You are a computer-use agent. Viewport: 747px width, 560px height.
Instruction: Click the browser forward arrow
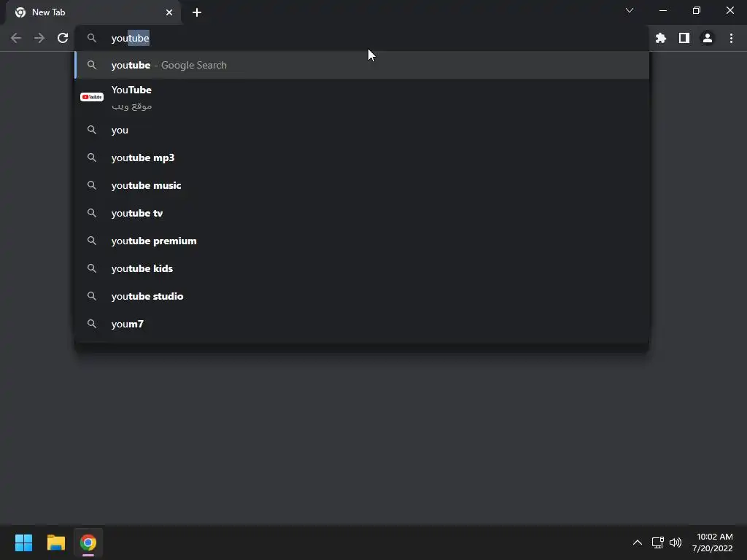[39, 38]
